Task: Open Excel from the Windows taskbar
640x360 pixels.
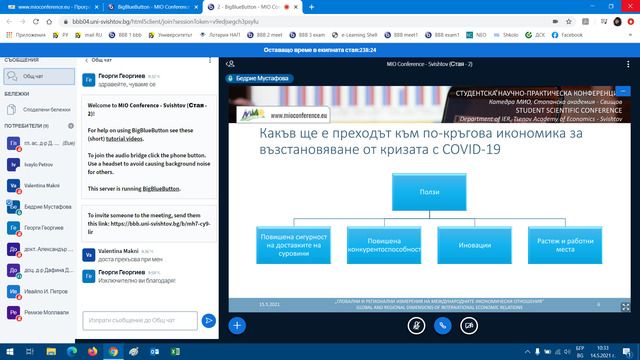Action: click(176, 351)
